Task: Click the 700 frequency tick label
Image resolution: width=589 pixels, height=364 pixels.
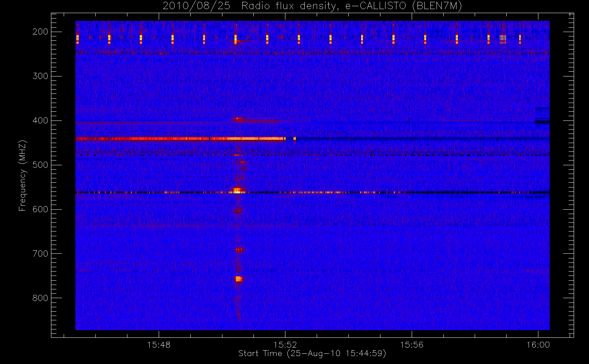Action: (x=40, y=254)
